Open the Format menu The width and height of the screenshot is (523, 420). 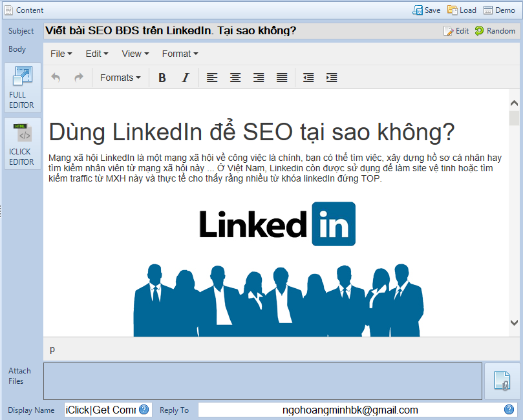click(x=180, y=54)
